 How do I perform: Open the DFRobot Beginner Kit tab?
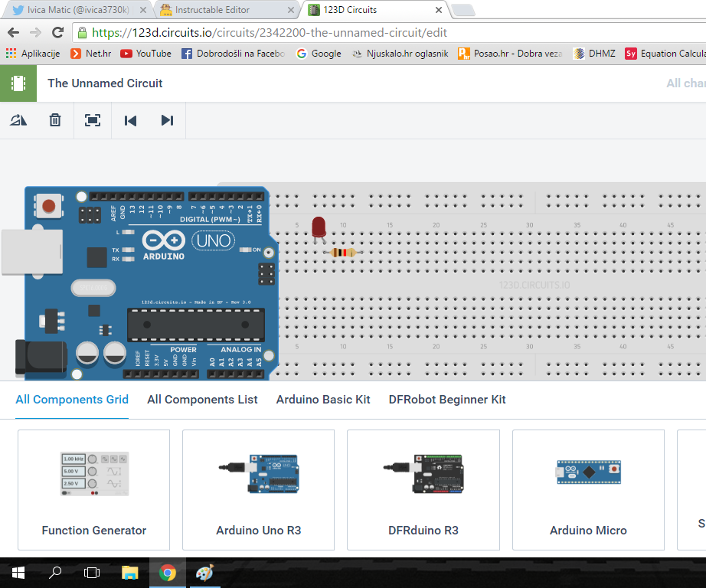point(446,399)
